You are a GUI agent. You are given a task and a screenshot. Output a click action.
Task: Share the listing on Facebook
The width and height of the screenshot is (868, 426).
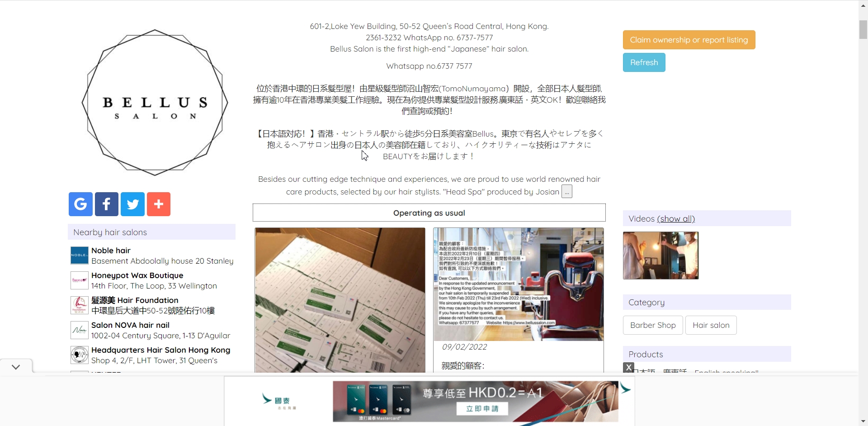tap(107, 204)
